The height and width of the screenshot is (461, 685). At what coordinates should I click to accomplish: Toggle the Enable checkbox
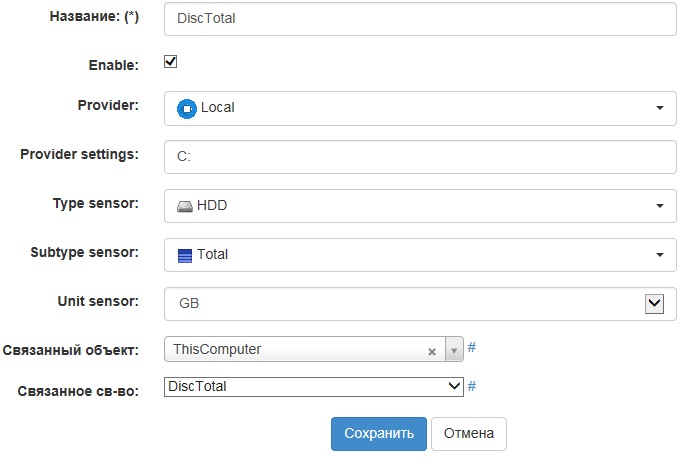tap(171, 62)
